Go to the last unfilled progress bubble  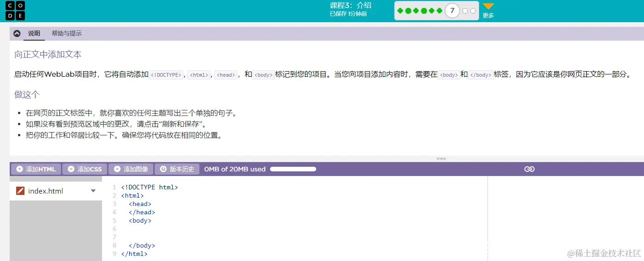click(473, 11)
